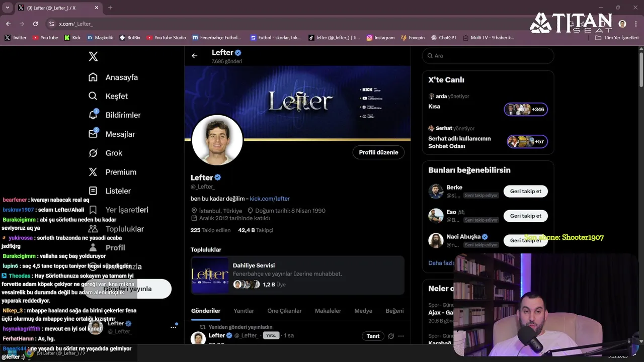Select Gönderiler tab
The height and width of the screenshot is (362, 644).
point(206,311)
